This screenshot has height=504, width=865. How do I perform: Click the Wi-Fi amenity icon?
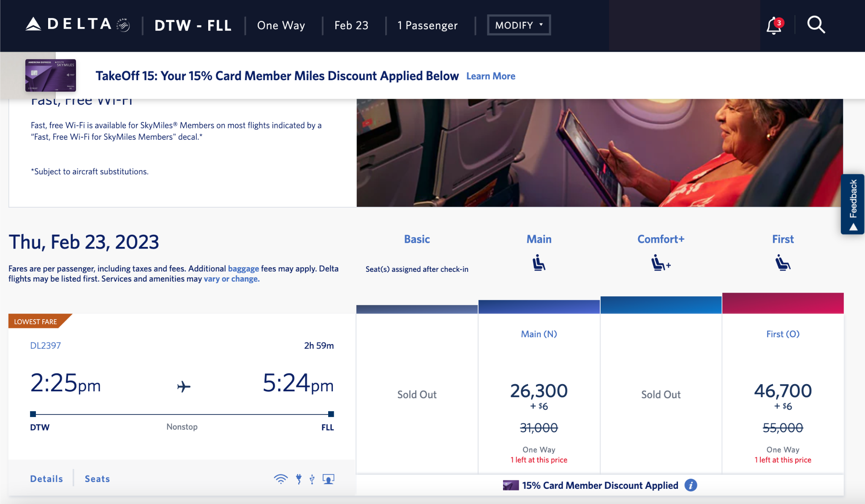pos(280,479)
